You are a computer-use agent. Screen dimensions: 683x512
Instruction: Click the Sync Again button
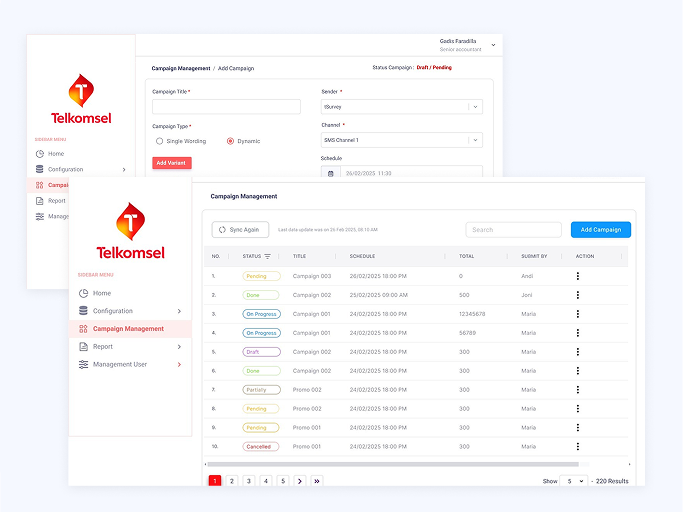240,230
